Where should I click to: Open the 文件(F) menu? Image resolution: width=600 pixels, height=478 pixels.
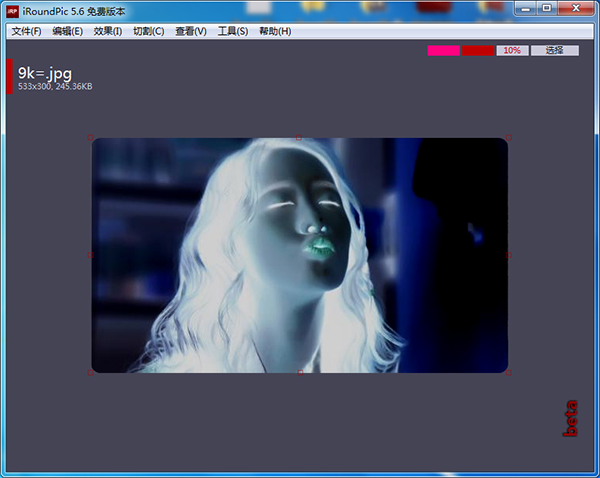(26, 31)
